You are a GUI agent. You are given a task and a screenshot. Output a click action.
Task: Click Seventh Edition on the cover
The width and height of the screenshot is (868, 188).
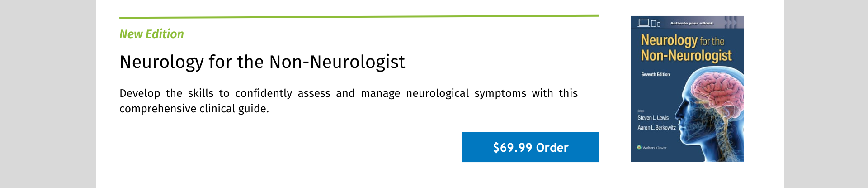tap(655, 74)
